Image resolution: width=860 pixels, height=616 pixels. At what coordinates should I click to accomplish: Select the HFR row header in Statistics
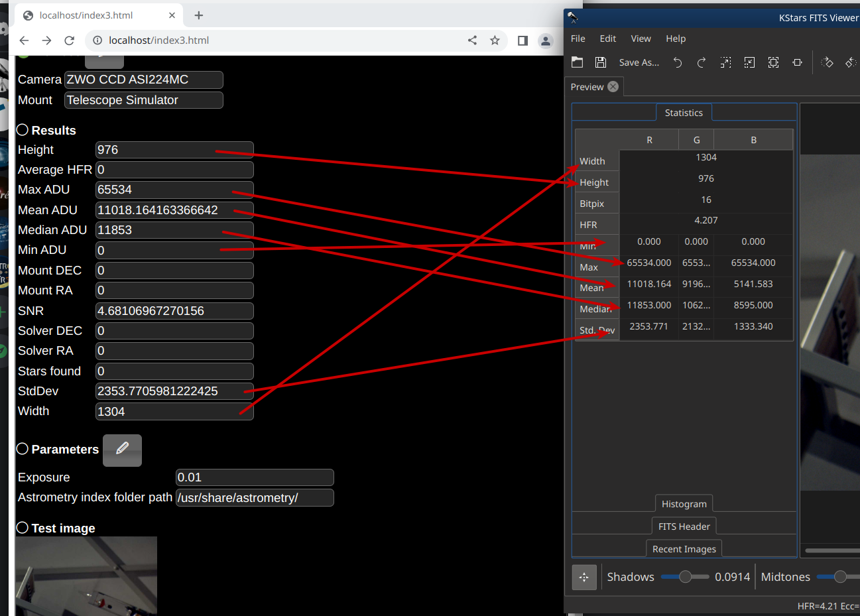pos(597,225)
